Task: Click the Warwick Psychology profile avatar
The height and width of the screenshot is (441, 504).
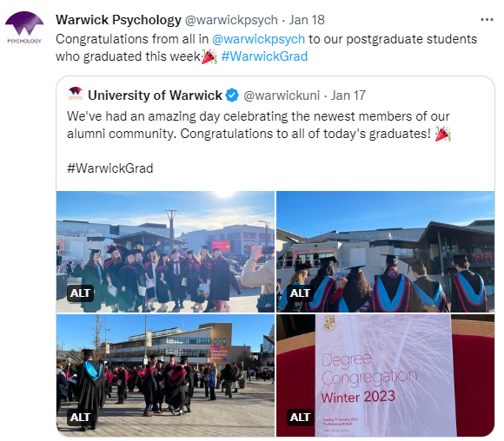Action: pos(24,31)
